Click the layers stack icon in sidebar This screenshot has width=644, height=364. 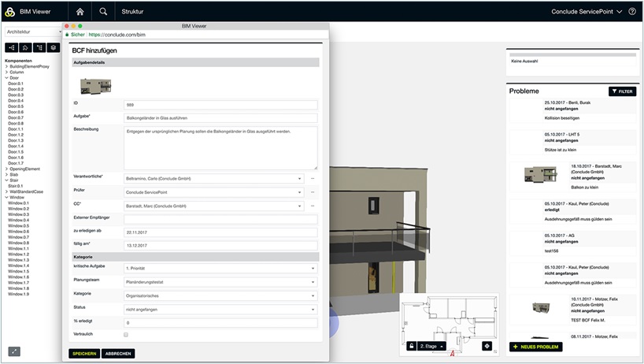point(53,47)
